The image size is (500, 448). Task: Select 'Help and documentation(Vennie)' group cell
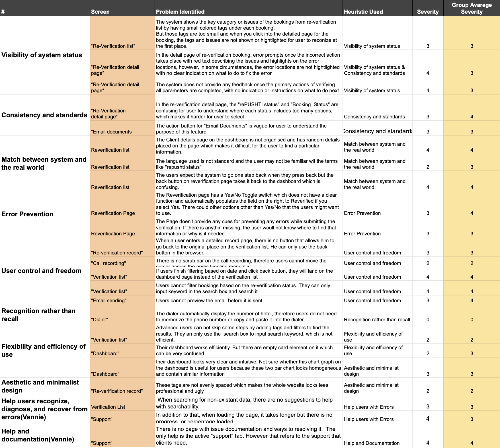(45, 435)
